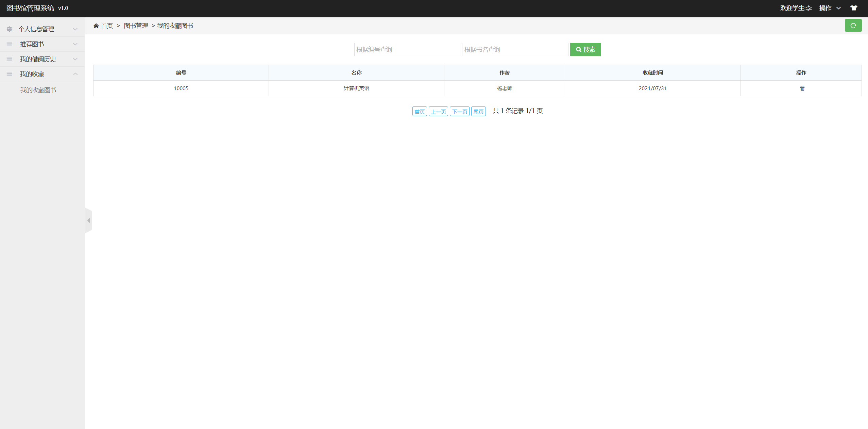Click the 根据书名查询 input field

[x=515, y=50]
